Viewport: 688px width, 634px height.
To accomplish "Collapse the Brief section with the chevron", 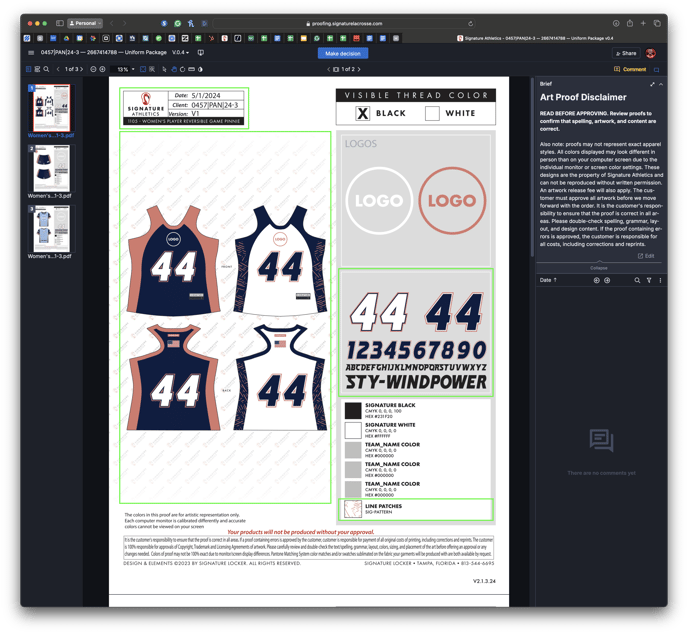I will coord(661,84).
